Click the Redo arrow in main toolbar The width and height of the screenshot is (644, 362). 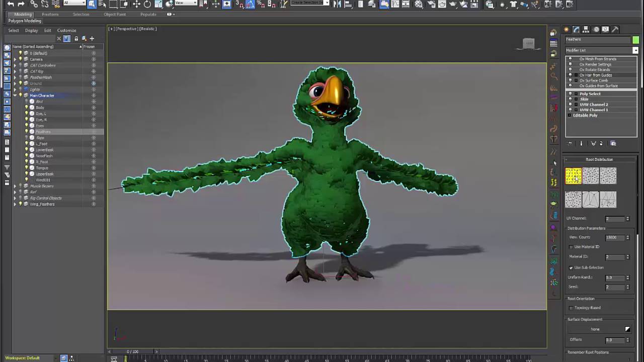tap(21, 4)
